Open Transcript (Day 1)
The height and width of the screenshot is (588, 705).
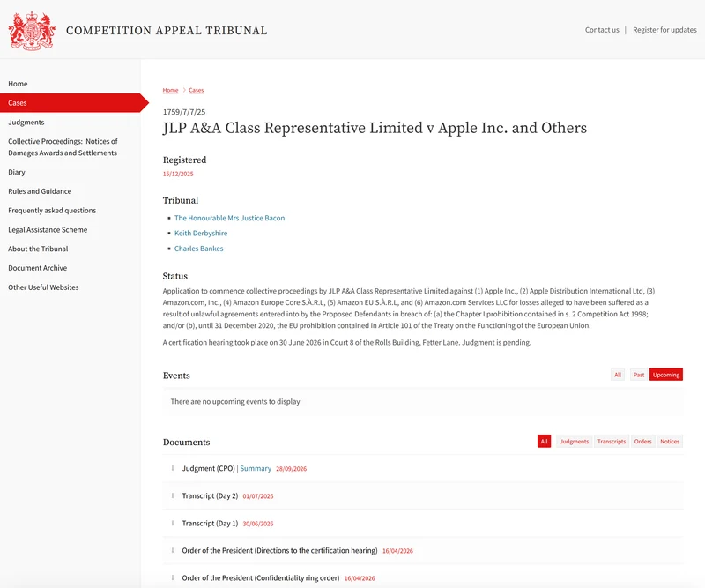[210, 524]
